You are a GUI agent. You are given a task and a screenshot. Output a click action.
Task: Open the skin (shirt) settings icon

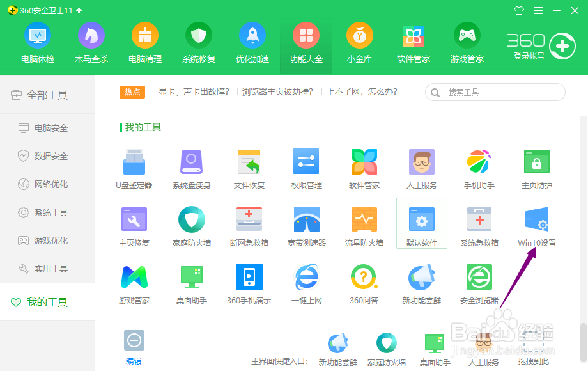coord(519,10)
